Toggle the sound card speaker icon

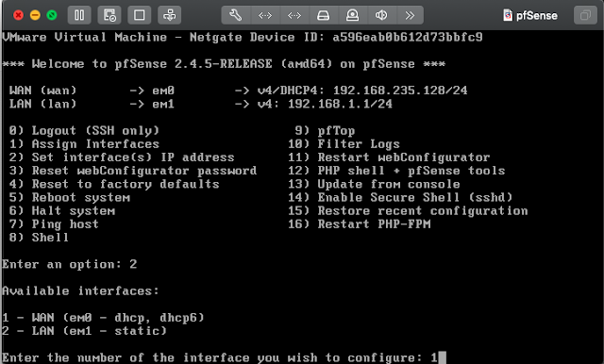[x=381, y=15]
